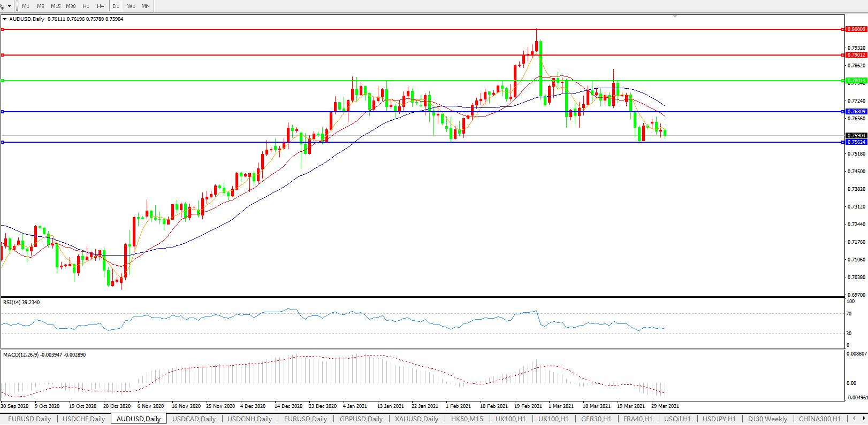Click the 0.76809 blue price level label
Screen dimensions: 868x425
[856, 112]
